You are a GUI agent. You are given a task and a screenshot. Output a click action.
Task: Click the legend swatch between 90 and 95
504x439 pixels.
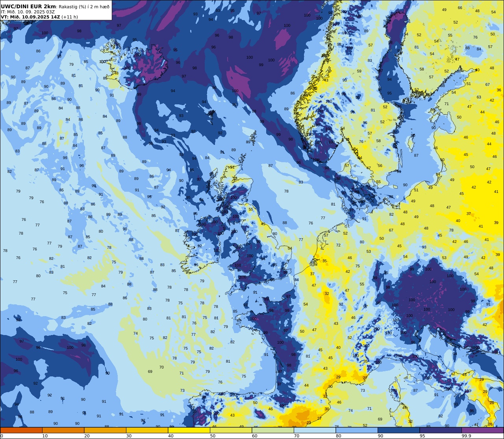pyautogui.click(x=398, y=430)
